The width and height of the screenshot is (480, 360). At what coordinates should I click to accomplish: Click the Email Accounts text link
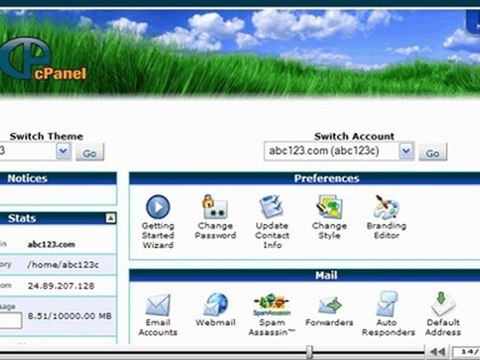[x=158, y=327]
